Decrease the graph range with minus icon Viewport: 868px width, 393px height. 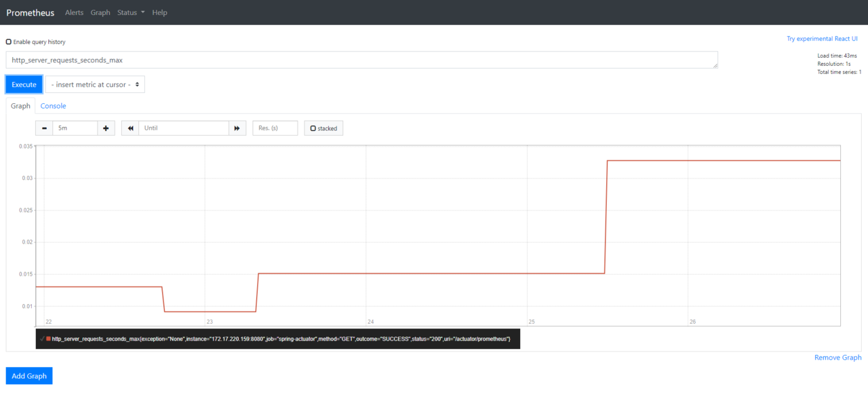point(44,128)
